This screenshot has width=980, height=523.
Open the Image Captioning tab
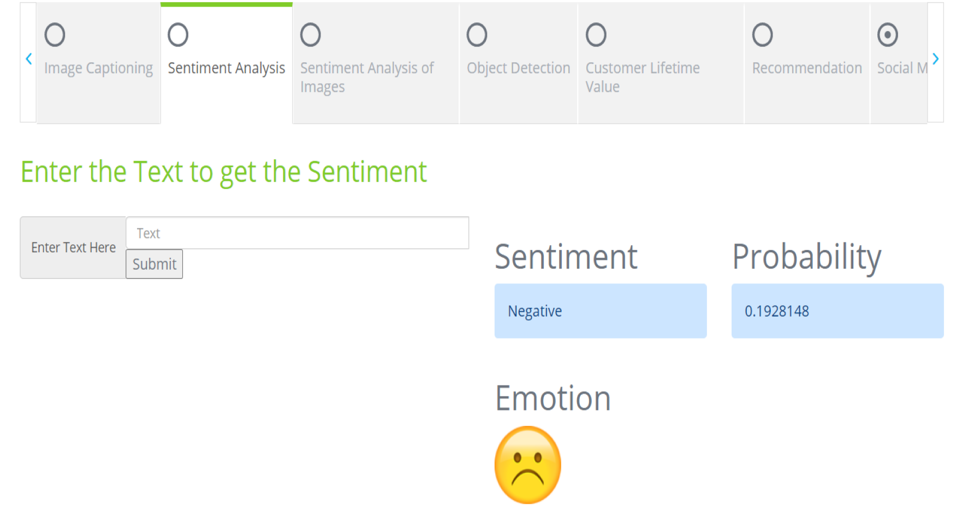click(98, 68)
